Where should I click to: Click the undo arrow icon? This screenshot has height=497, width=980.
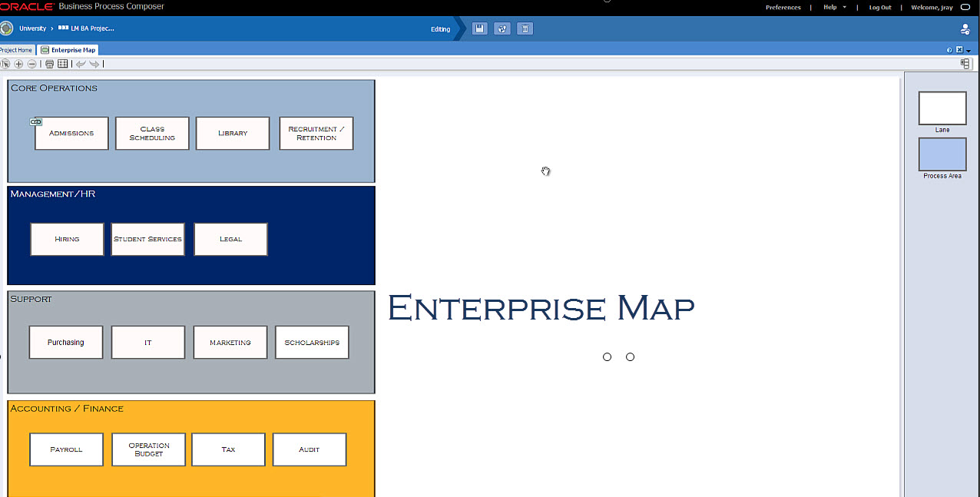coord(81,64)
